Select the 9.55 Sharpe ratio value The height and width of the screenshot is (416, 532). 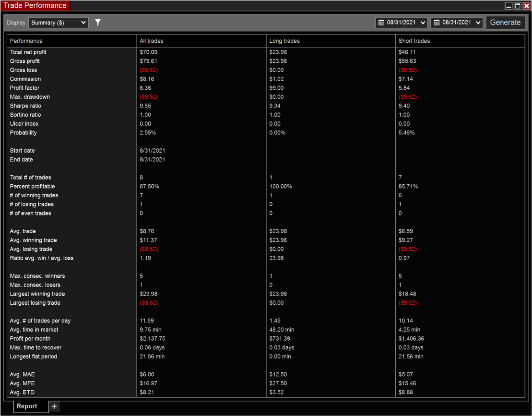point(145,106)
